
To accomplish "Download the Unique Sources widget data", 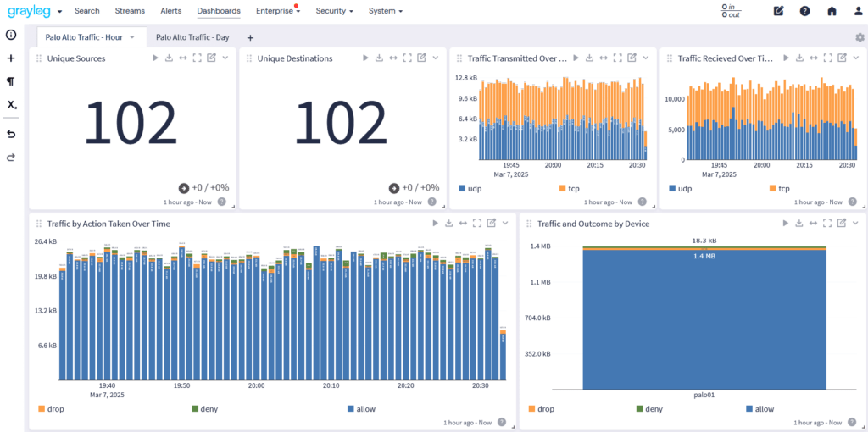I will (169, 58).
